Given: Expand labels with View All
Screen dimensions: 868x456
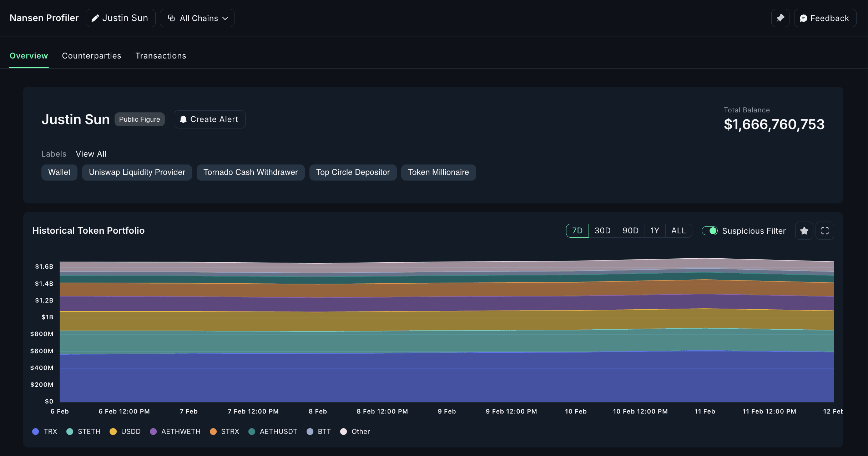Looking at the screenshot, I should tap(91, 154).
